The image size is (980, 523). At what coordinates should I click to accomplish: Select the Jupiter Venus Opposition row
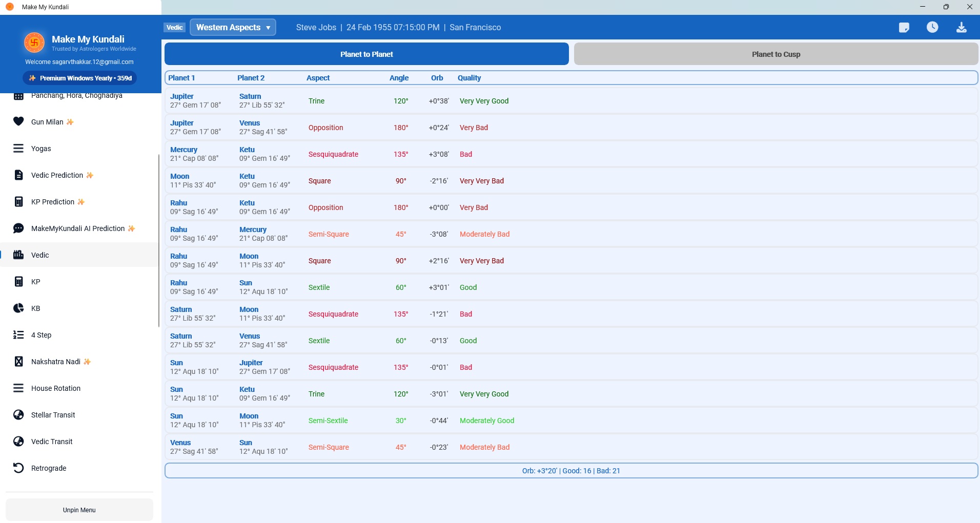[571, 127]
